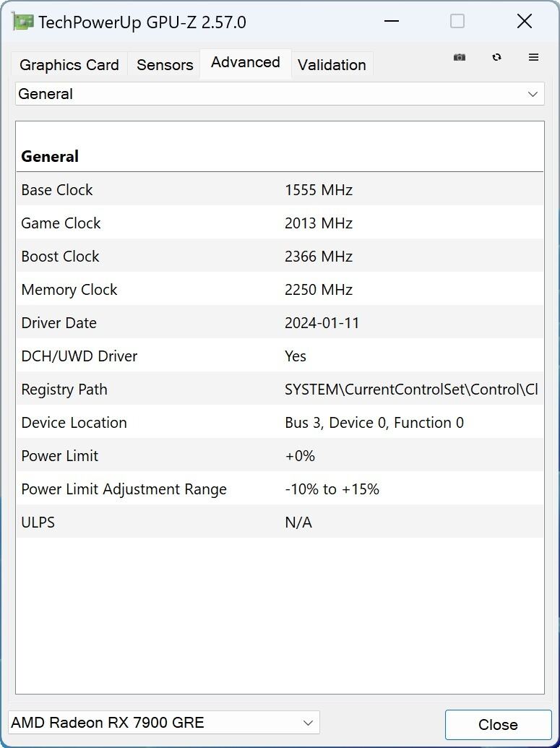Select the SYSTEM\CurrentControlSet registry value
This screenshot has height=748, width=560.
tap(412, 390)
